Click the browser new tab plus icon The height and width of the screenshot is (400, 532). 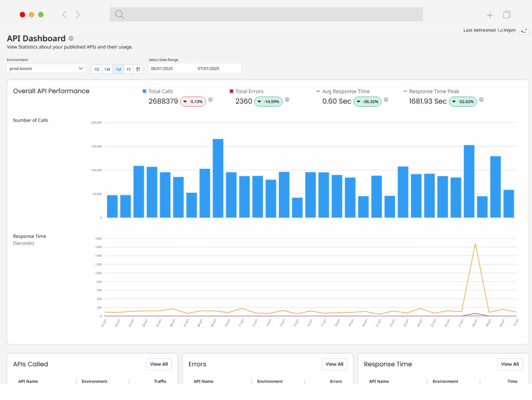tap(489, 15)
